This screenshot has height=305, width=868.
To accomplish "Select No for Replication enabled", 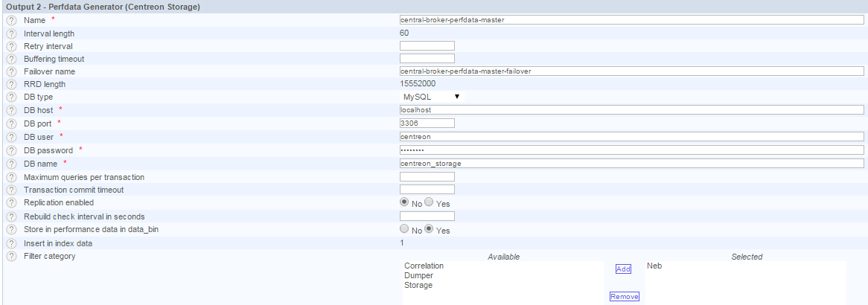I will tap(404, 202).
